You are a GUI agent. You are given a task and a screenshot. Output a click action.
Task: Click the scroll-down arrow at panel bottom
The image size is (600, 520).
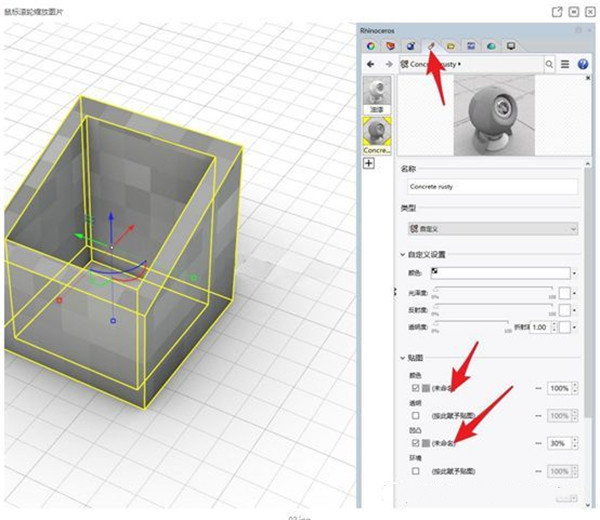pos(588,505)
